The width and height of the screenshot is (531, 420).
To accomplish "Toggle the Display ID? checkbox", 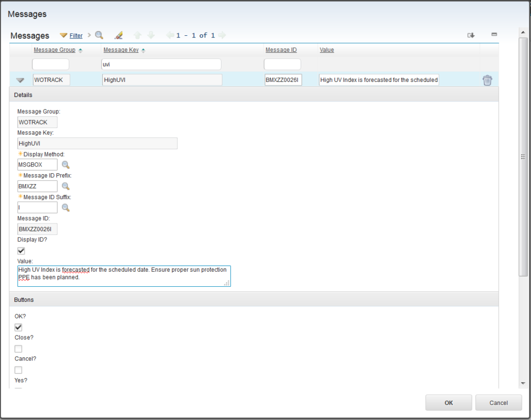I will click(21, 250).
